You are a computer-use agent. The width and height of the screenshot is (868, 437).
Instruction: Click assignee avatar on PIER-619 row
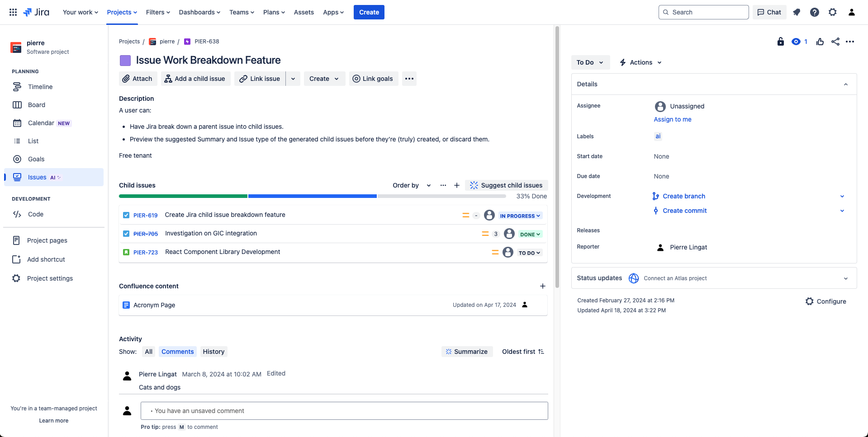click(x=489, y=215)
